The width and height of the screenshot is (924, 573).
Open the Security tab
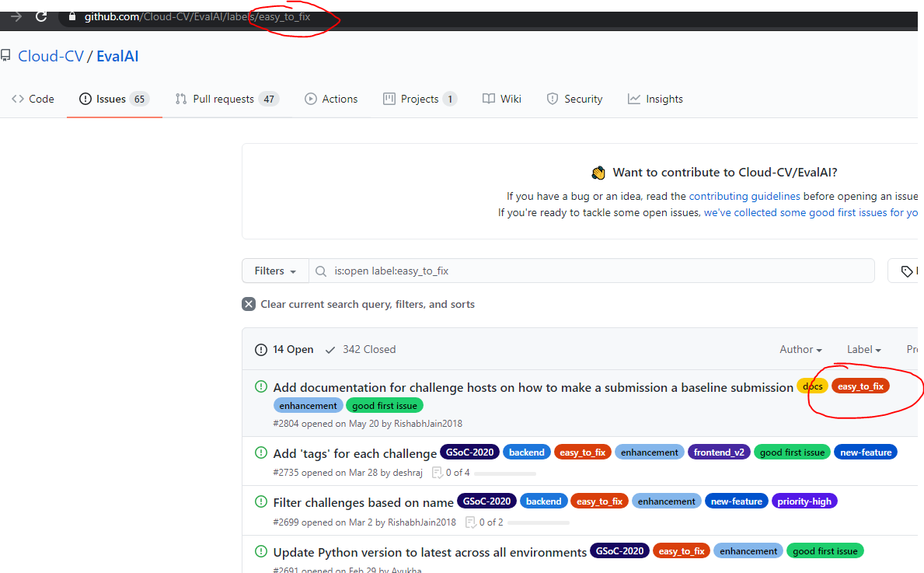coord(574,99)
